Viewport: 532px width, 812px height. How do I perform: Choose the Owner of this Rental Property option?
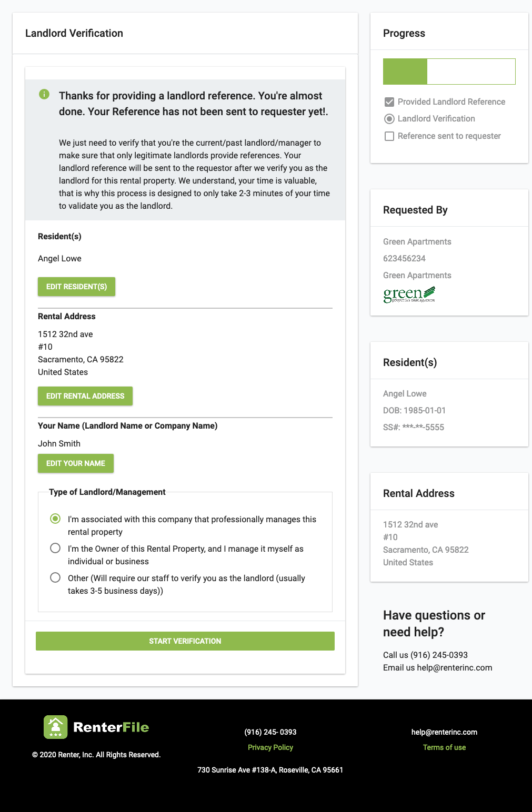pyautogui.click(x=55, y=549)
